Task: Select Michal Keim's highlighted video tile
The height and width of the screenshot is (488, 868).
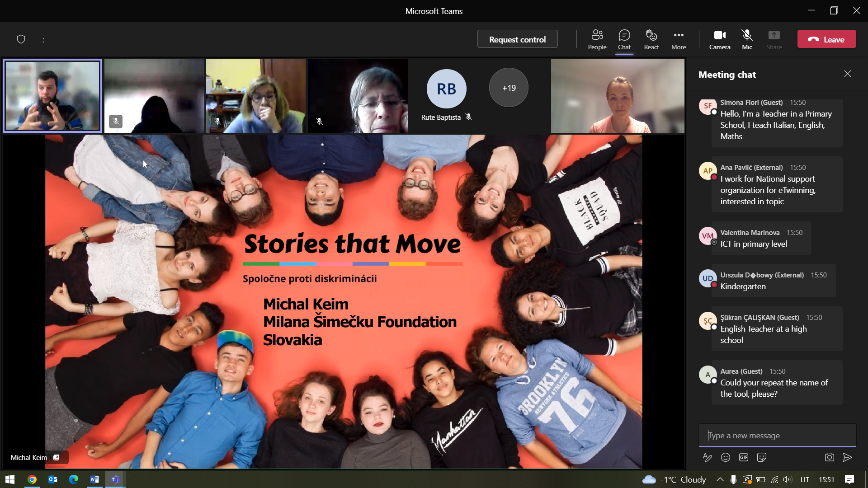Action: click(x=52, y=96)
